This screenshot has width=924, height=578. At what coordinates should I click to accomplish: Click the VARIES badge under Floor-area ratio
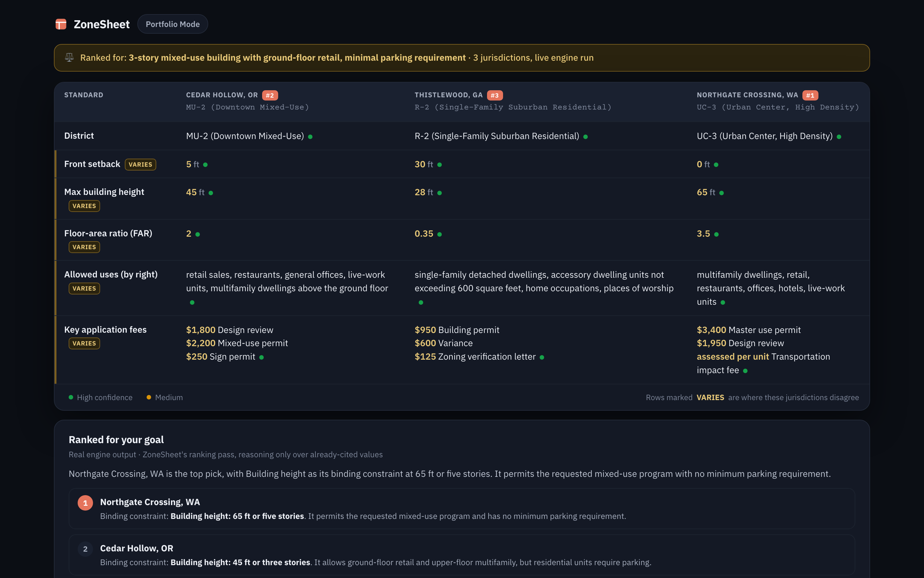coord(84,247)
